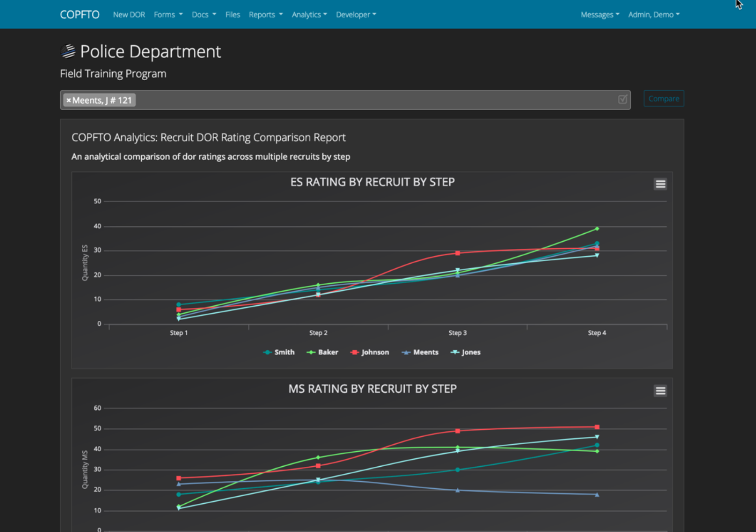Click Baker's Step 2 point on MS chart
756x532 pixels.
(x=318, y=458)
